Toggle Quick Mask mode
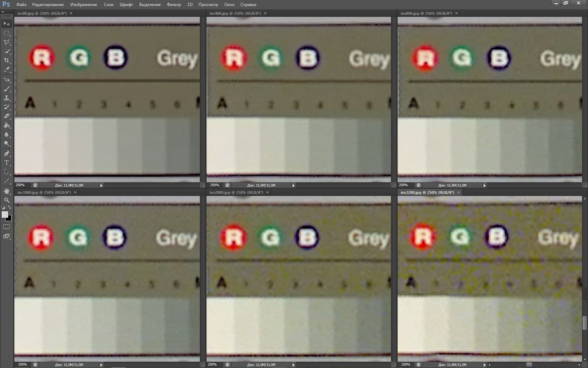The image size is (588, 368). click(7, 227)
